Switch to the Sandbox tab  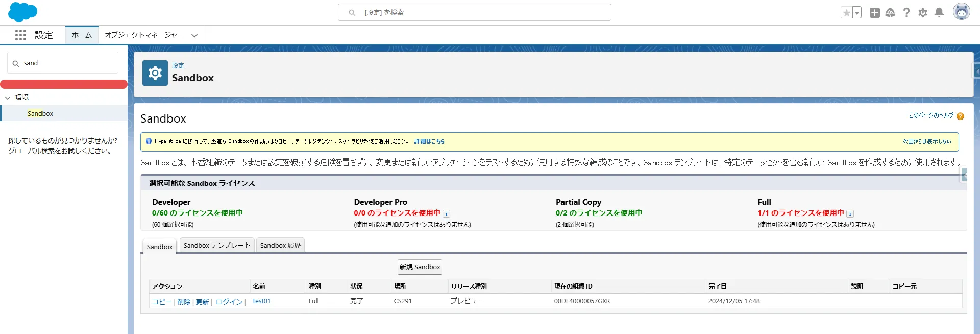point(159,247)
